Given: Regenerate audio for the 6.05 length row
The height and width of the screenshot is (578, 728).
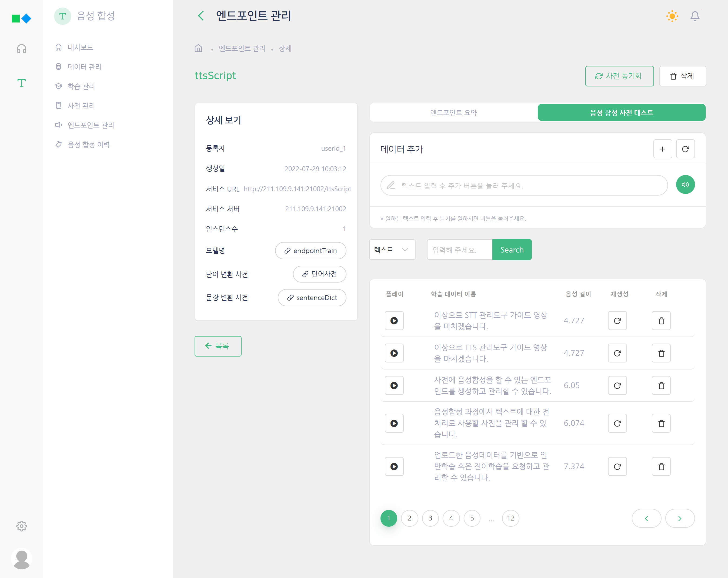Looking at the screenshot, I should click(x=617, y=385).
